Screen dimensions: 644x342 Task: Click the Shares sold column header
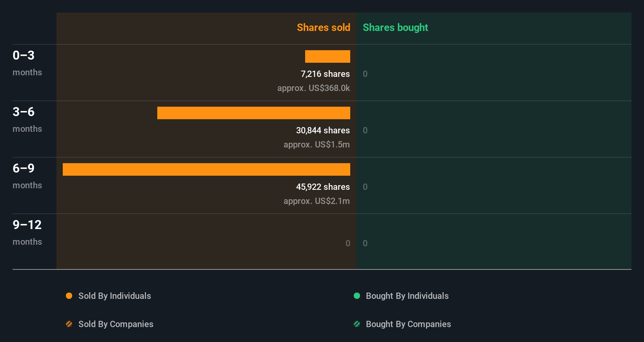tap(324, 27)
